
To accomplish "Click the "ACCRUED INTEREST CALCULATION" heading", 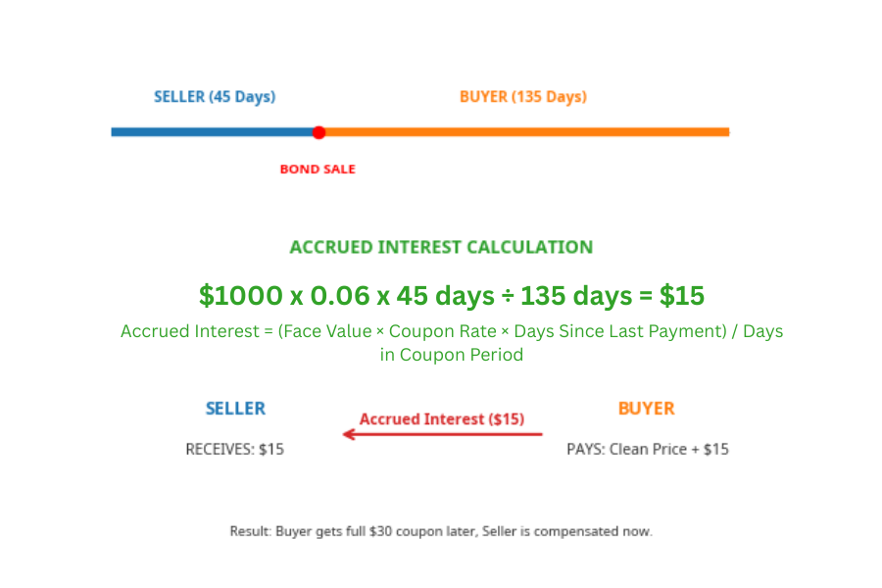I will (x=441, y=247).
